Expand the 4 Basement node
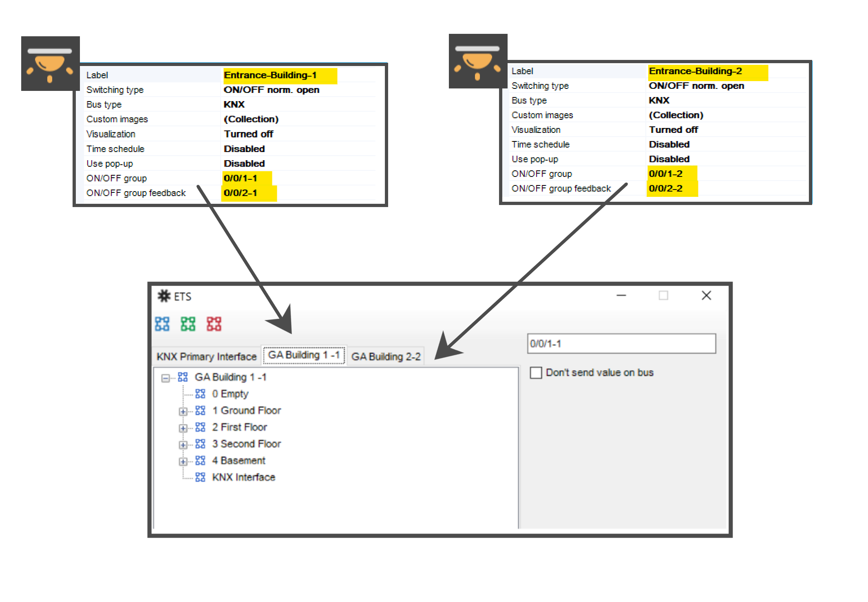The image size is (868, 602). point(183,461)
